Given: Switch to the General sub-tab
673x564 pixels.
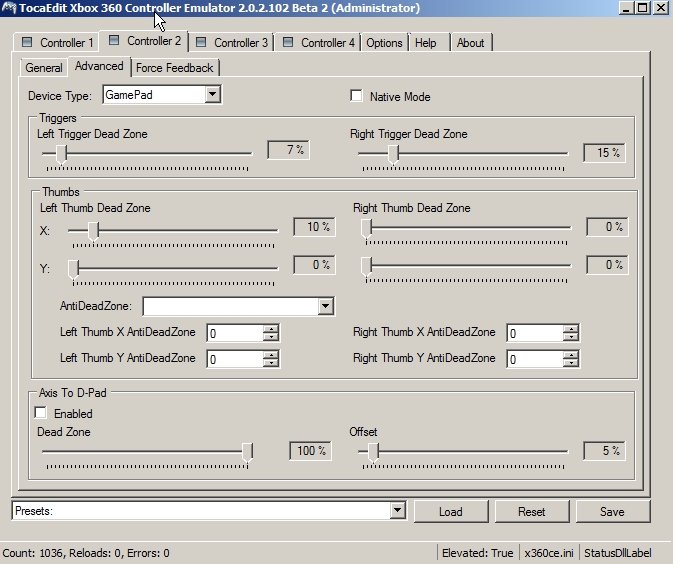Looking at the screenshot, I should 44,68.
